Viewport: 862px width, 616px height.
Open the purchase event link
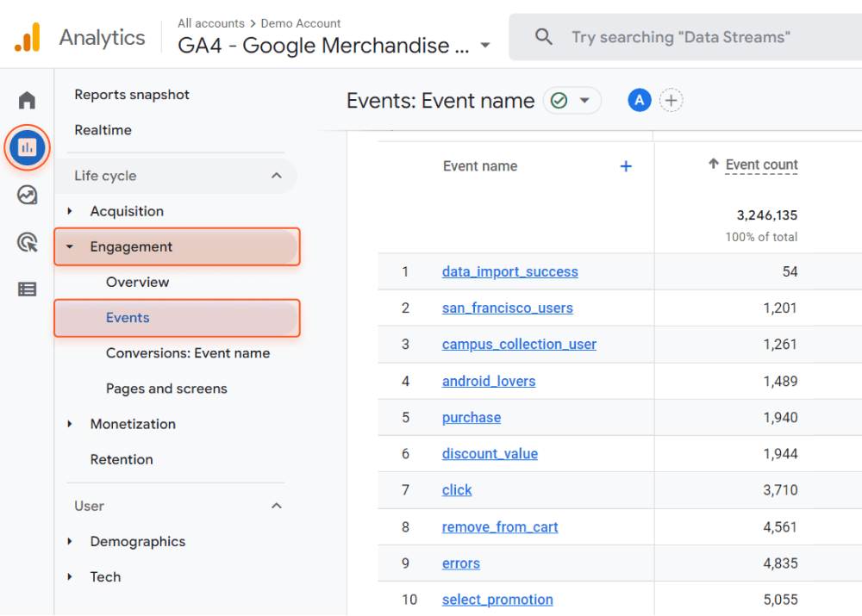(472, 418)
